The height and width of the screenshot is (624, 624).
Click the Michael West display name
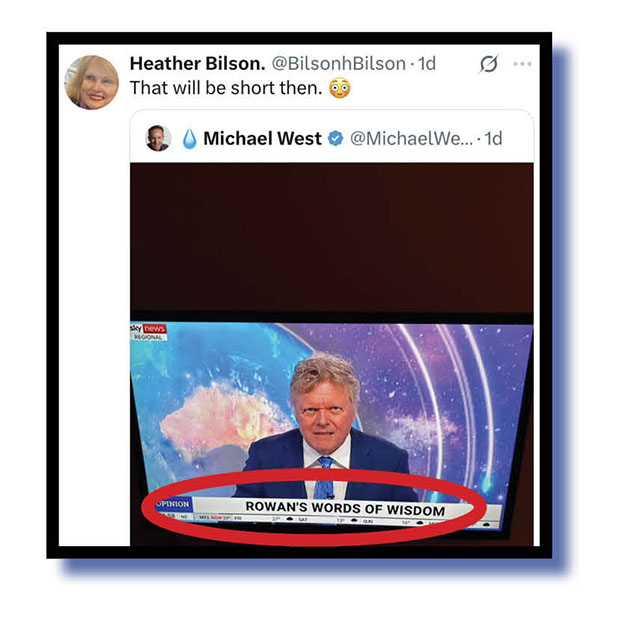(262, 138)
